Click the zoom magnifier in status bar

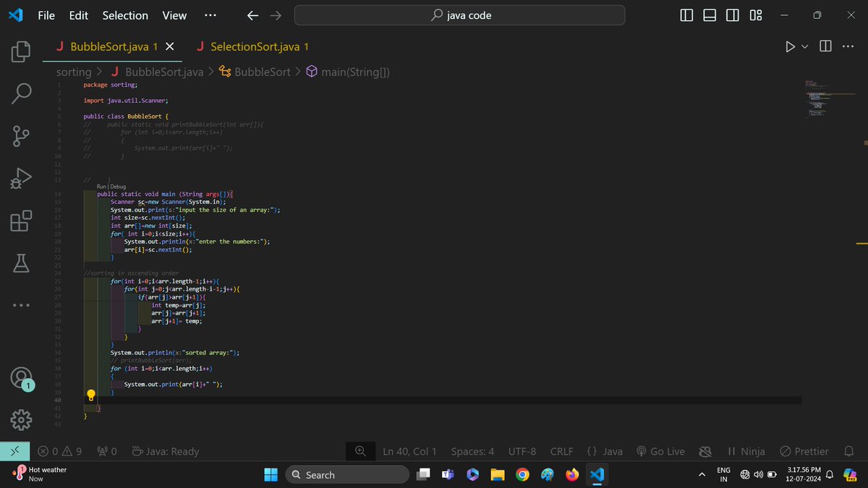[360, 451]
